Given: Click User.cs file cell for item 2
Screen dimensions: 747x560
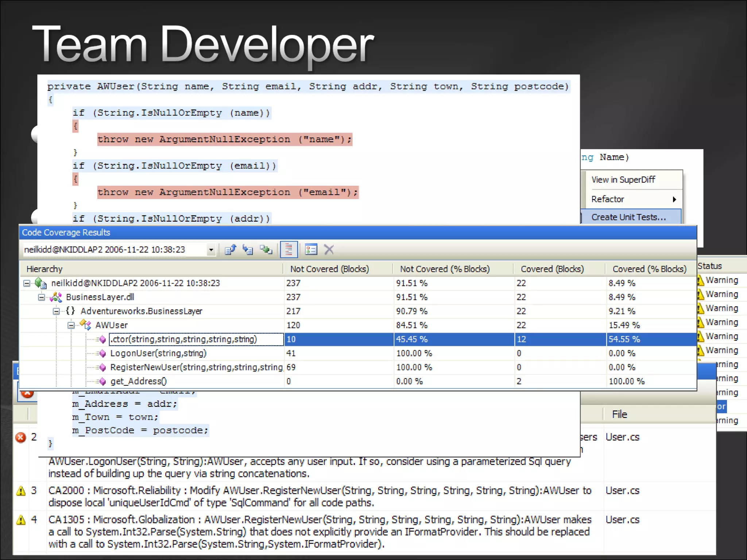Looking at the screenshot, I should [623, 437].
